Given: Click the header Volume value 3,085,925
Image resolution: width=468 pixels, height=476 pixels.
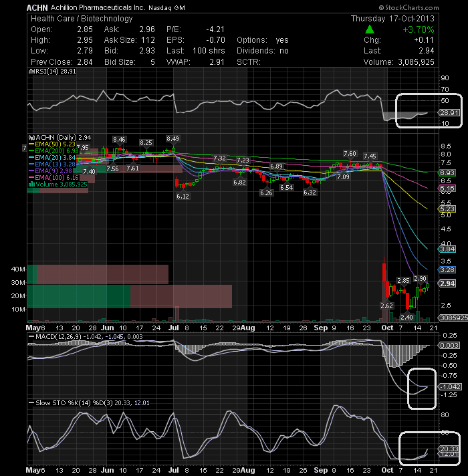Looking at the screenshot, I should point(416,62).
